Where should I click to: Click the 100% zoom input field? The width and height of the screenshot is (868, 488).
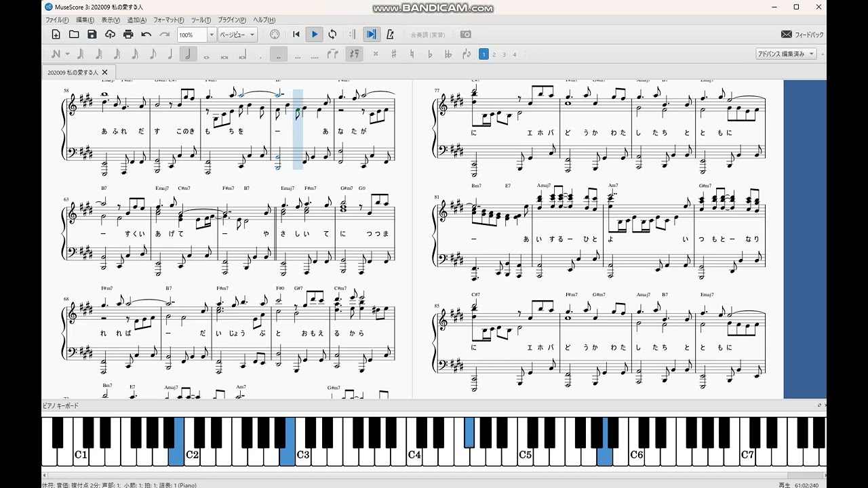coord(193,35)
